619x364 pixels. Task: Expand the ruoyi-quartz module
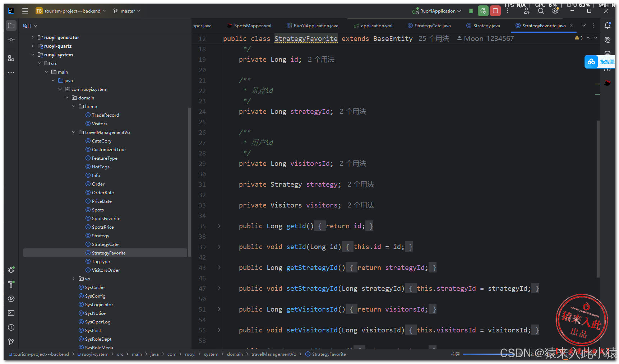click(x=32, y=46)
